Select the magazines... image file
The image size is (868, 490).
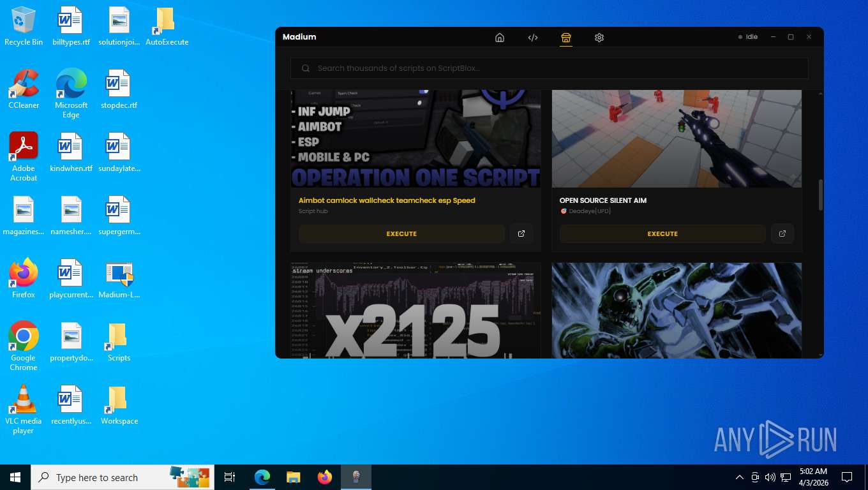24,216
